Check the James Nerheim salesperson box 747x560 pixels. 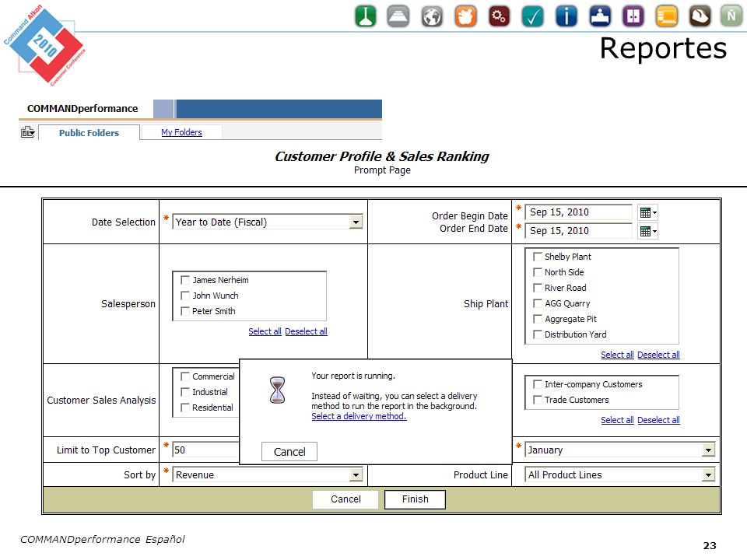pyautogui.click(x=185, y=280)
